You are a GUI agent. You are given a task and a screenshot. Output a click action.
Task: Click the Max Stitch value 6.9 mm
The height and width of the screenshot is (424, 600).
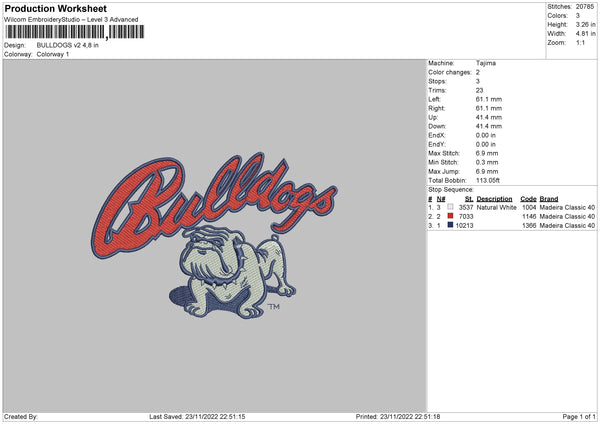(x=487, y=153)
